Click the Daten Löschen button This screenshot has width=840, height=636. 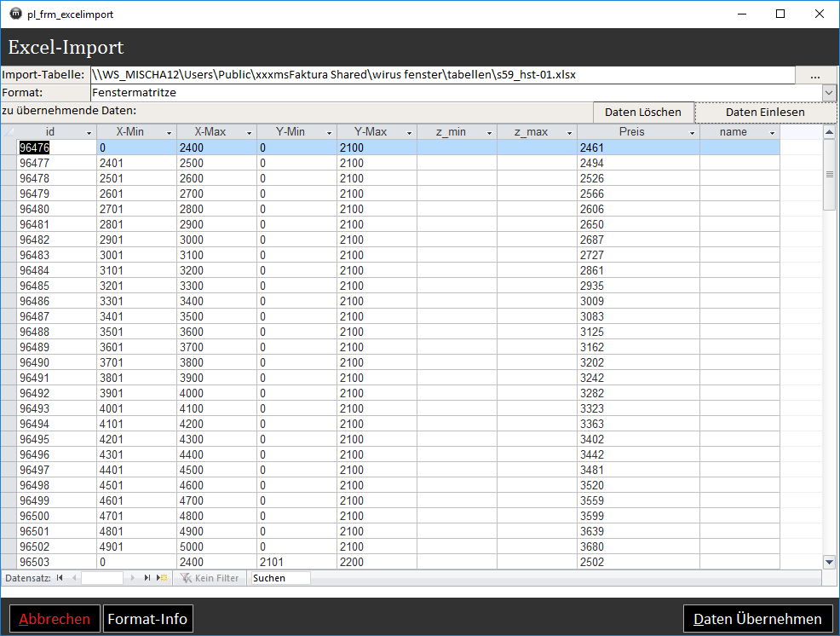[x=643, y=112]
